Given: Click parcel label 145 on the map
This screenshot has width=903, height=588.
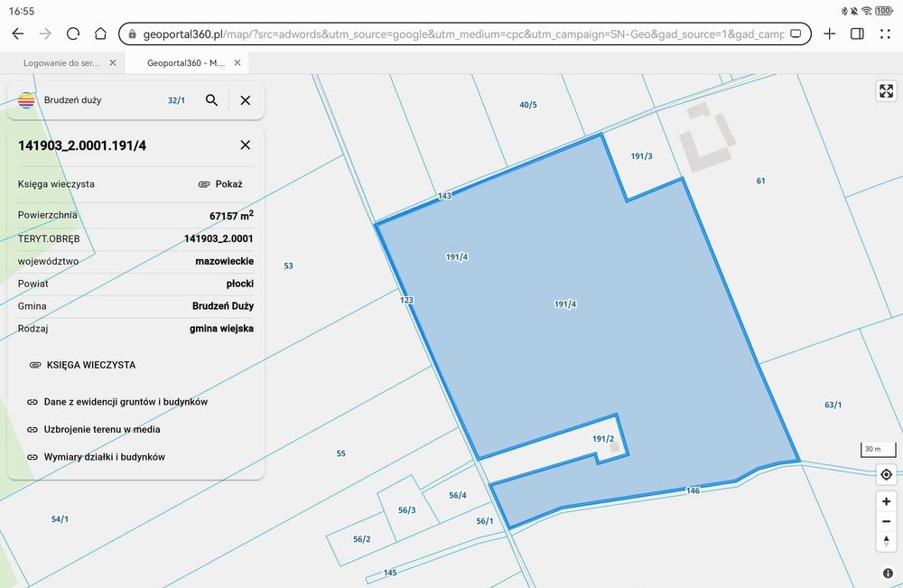Looking at the screenshot, I should (x=390, y=573).
